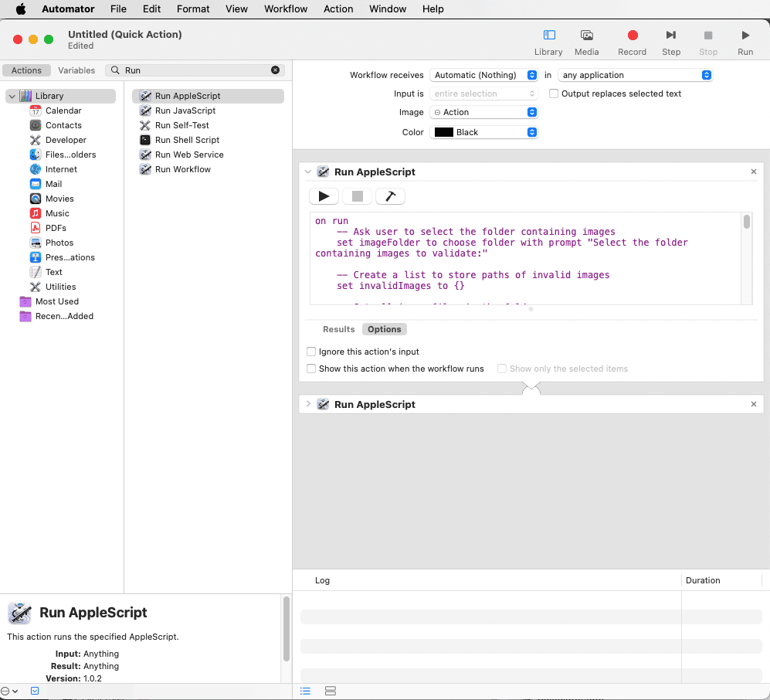Clear the action search field
The width and height of the screenshot is (770, 700).
click(276, 70)
